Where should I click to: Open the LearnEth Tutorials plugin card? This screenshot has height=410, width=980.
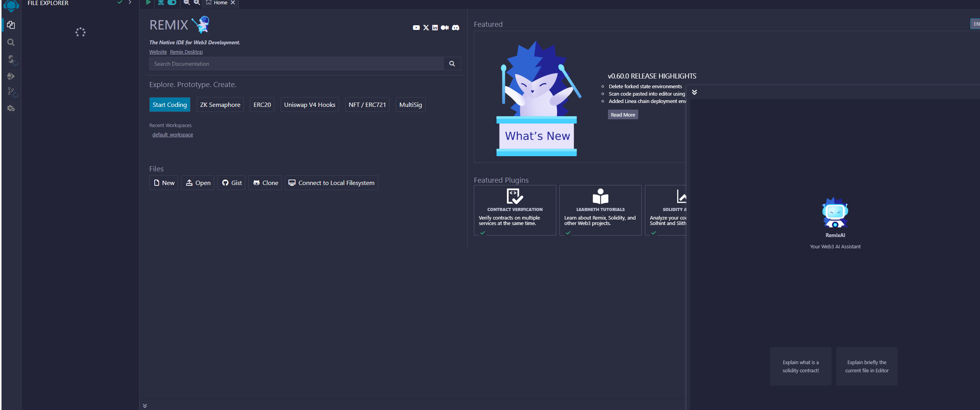601,210
